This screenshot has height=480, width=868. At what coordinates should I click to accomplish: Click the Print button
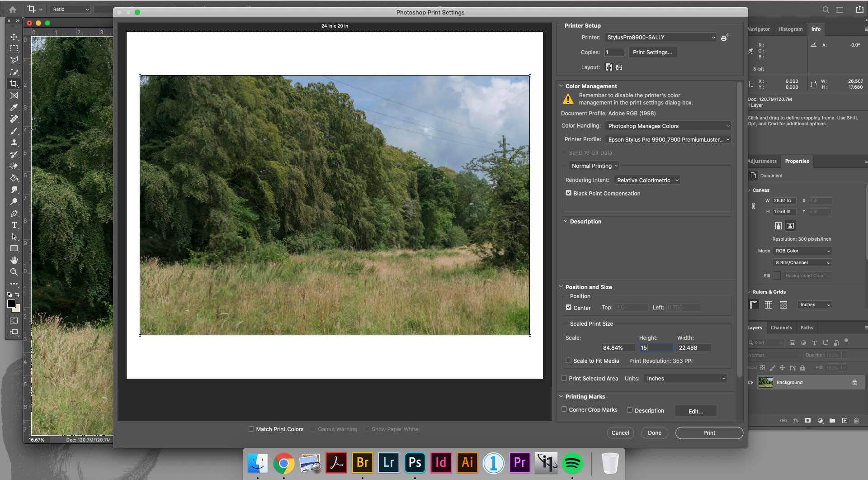point(709,433)
